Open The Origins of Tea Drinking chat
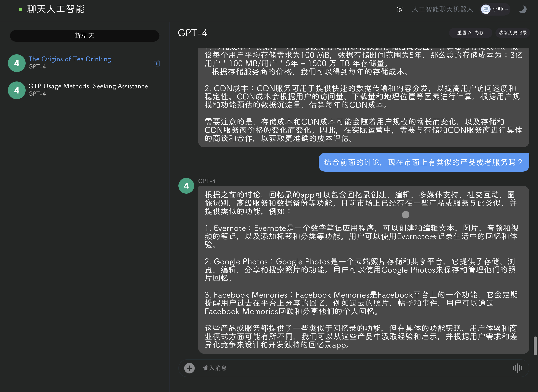538x392 pixels. (x=70, y=59)
